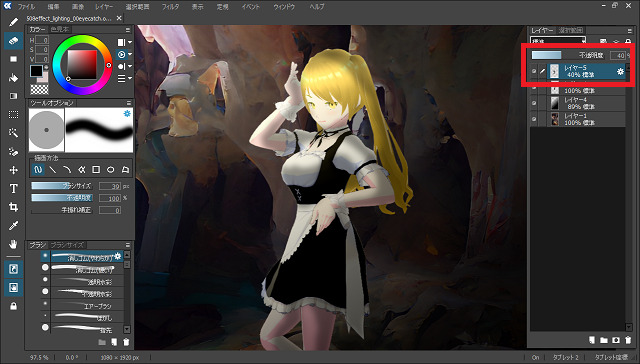The height and width of the screenshot is (364, 640).
Task: Expand color bar display dropdown arrow
Action: pyautogui.click(x=130, y=42)
